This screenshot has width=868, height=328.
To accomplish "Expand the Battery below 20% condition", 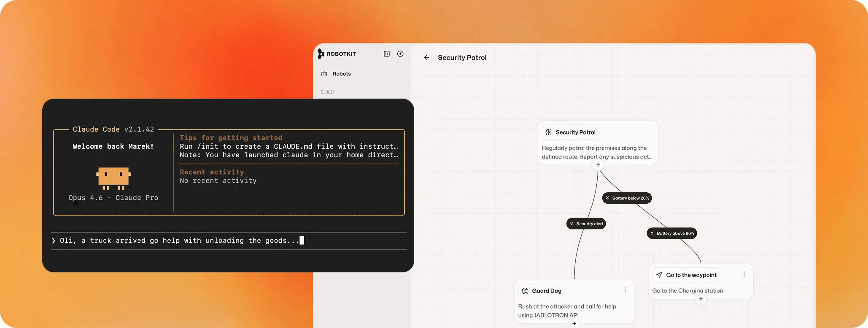I will pyautogui.click(x=627, y=198).
